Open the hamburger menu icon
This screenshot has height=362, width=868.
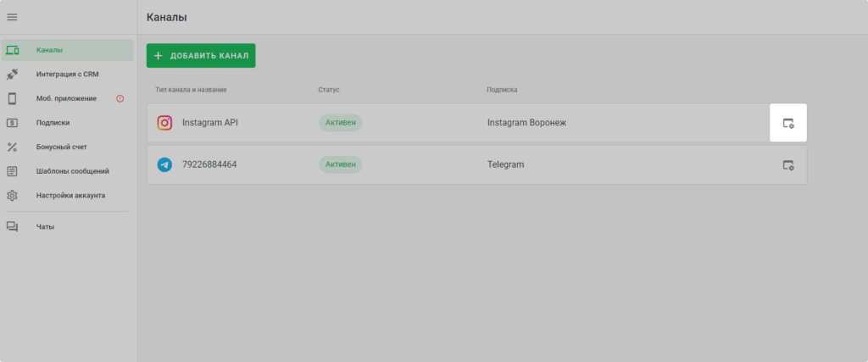pos(12,17)
